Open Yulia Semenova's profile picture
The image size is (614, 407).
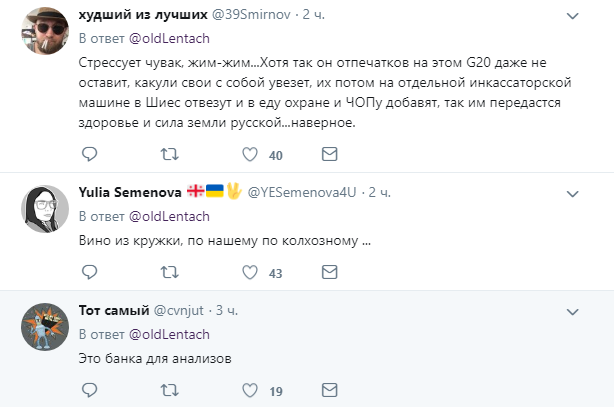click(44, 207)
